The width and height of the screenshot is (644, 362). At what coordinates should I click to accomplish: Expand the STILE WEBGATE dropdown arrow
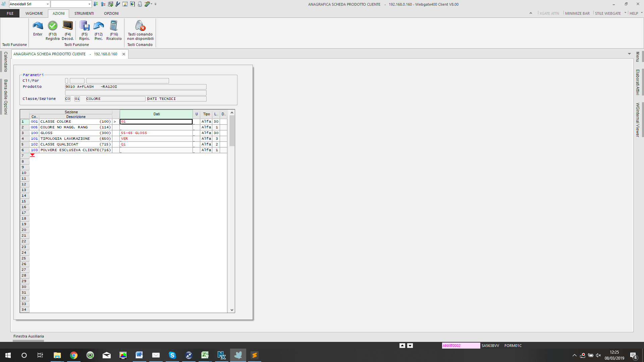point(625,13)
